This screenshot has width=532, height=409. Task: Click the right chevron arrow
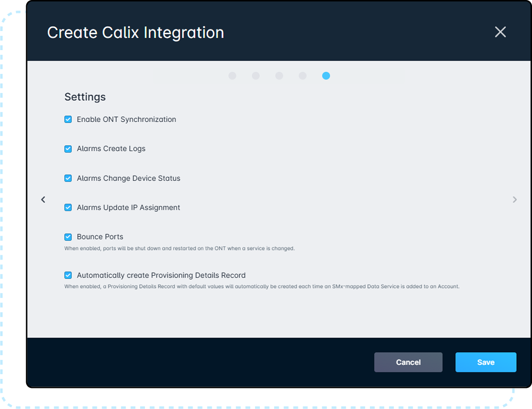click(515, 199)
